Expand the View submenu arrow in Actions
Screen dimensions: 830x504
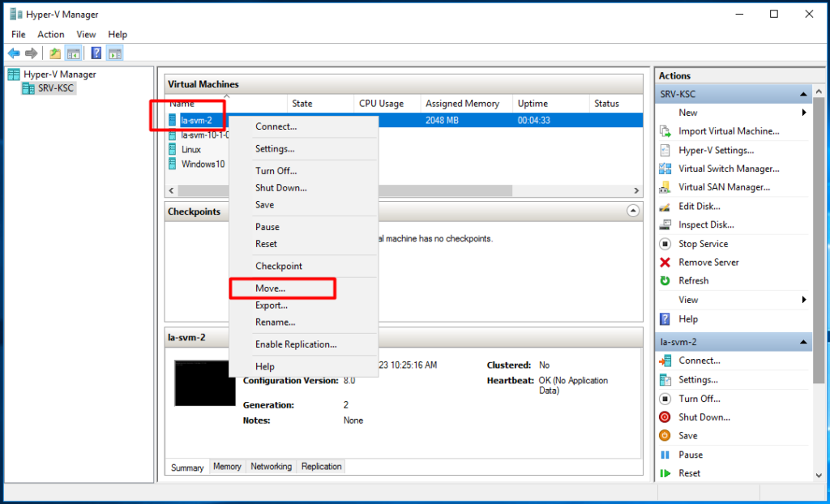(x=804, y=300)
